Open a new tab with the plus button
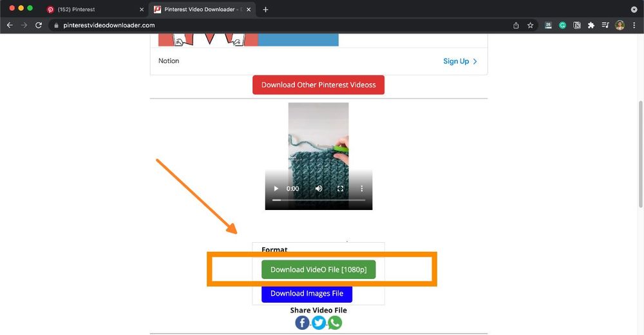Viewport: 644px width, 335px height. click(x=266, y=10)
